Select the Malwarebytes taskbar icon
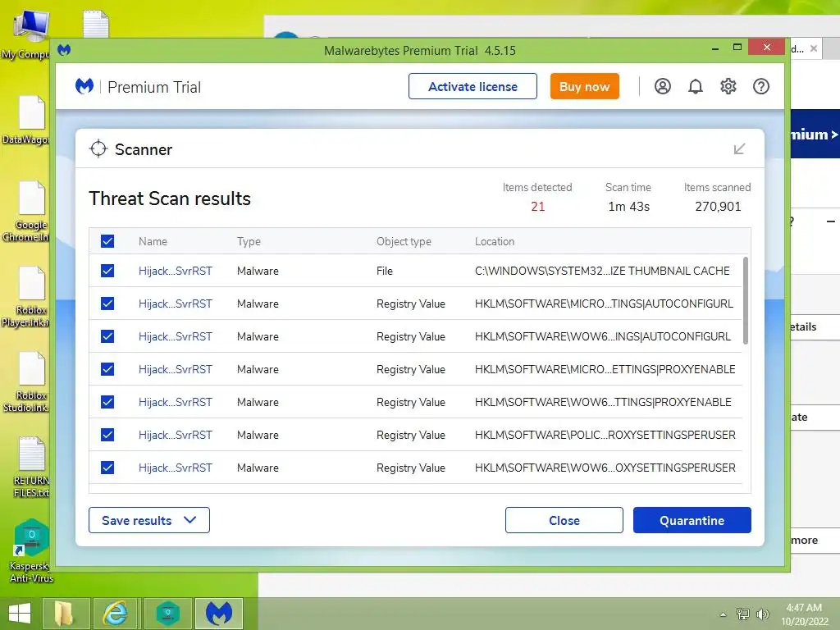The image size is (840, 630). tap(218, 614)
